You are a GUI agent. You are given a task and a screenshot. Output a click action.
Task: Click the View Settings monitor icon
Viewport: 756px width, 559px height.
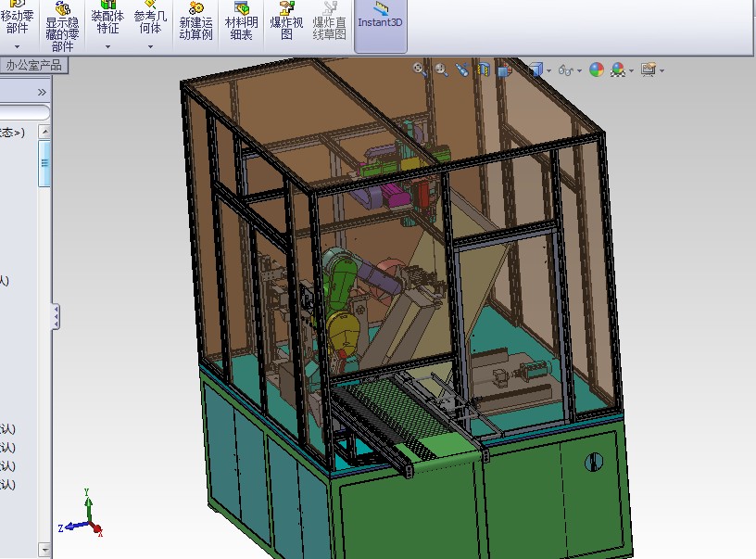coord(649,70)
